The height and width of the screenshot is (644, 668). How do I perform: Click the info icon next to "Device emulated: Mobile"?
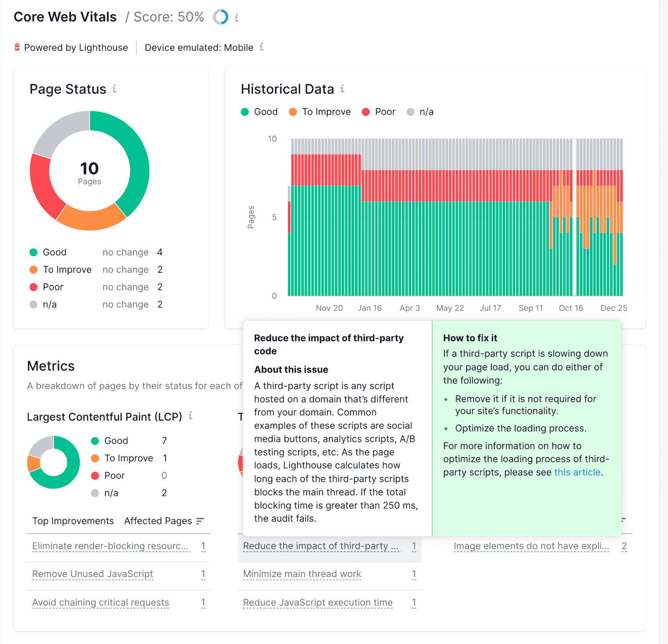point(261,47)
